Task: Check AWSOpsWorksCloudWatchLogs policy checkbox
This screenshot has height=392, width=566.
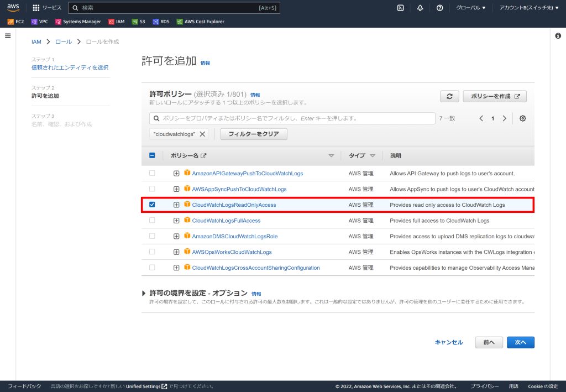Action: coord(152,252)
